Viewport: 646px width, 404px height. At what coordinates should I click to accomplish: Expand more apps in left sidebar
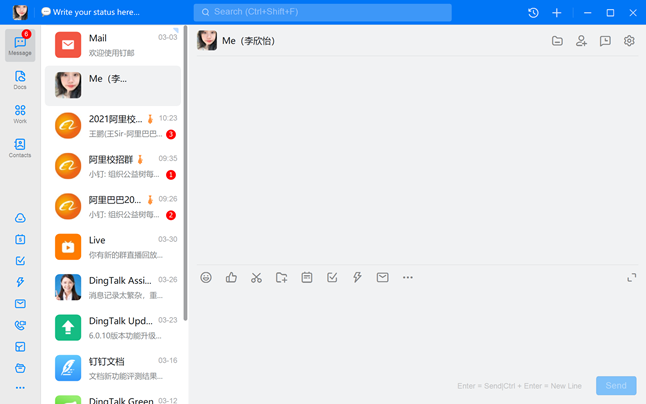20,388
